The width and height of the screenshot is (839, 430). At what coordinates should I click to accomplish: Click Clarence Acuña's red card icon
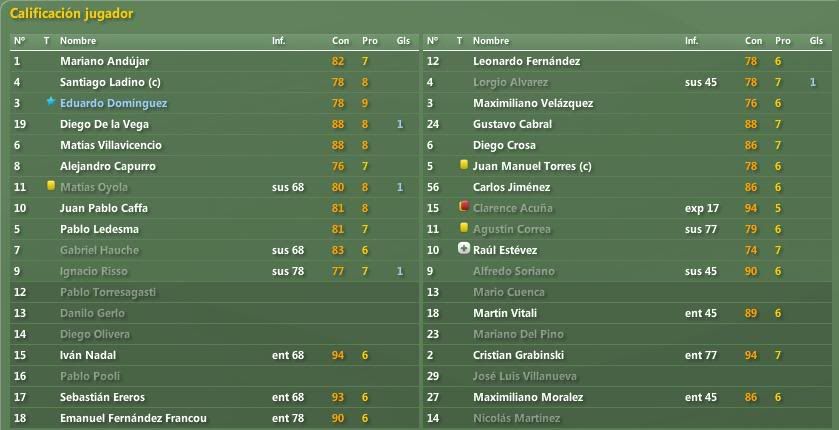point(464,206)
